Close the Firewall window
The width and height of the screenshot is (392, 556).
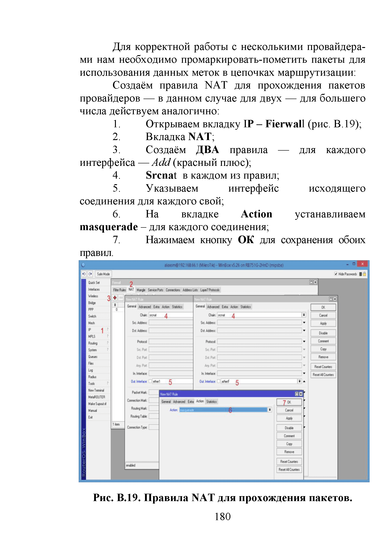pyautogui.click(x=315, y=282)
